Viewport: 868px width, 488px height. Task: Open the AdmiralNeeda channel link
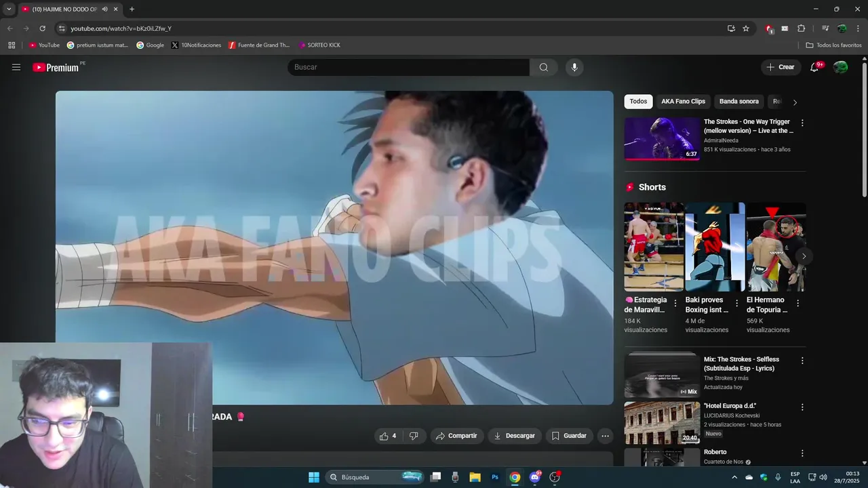click(720, 140)
